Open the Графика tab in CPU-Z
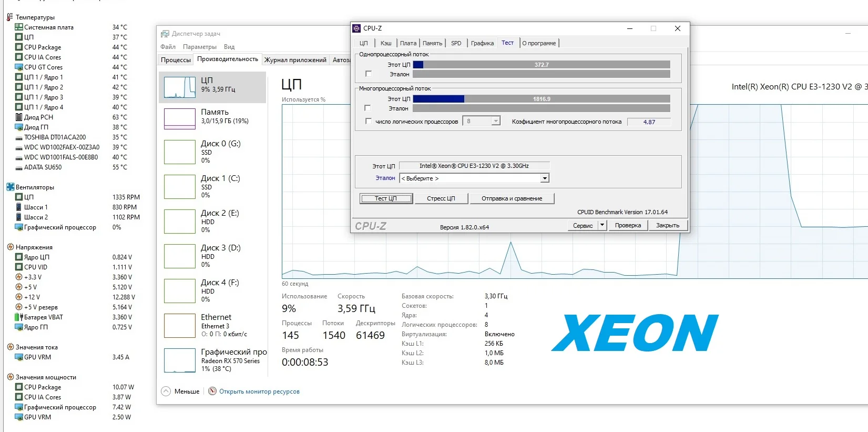The image size is (868, 432). coord(482,43)
